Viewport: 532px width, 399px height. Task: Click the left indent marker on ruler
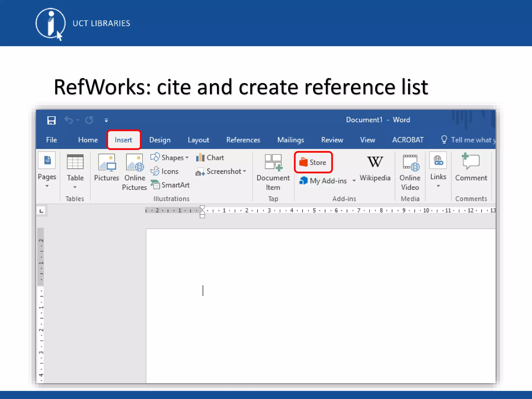coord(202,216)
